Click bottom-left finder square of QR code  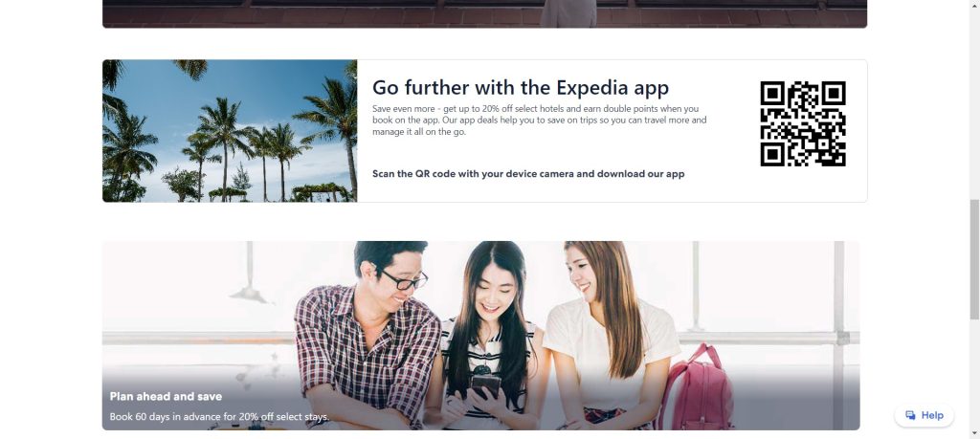click(773, 154)
